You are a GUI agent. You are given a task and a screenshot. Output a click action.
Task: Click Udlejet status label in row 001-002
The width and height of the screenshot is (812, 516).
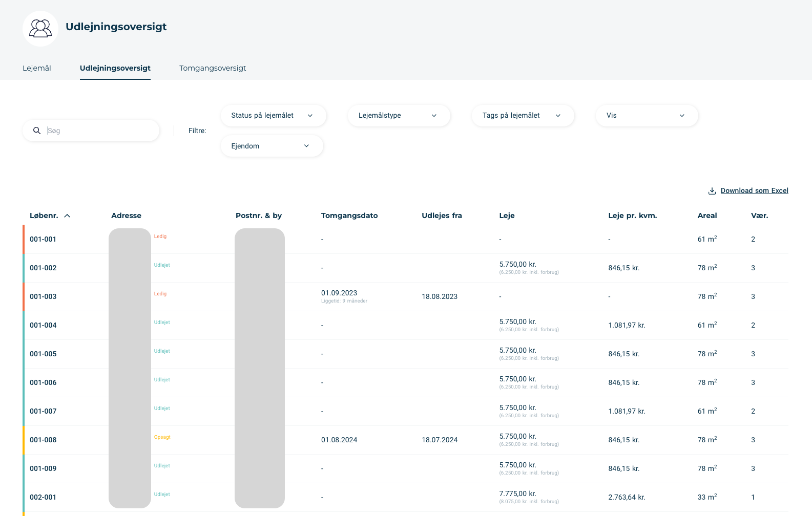(162, 265)
